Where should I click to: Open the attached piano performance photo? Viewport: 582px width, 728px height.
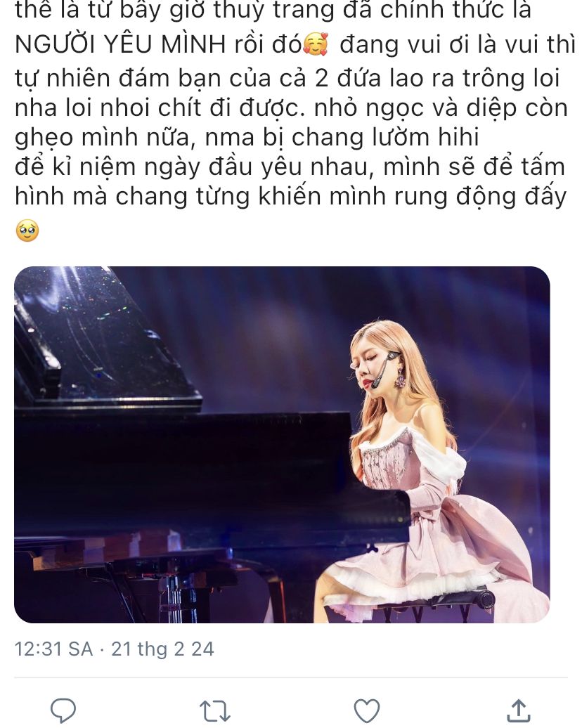(x=282, y=444)
